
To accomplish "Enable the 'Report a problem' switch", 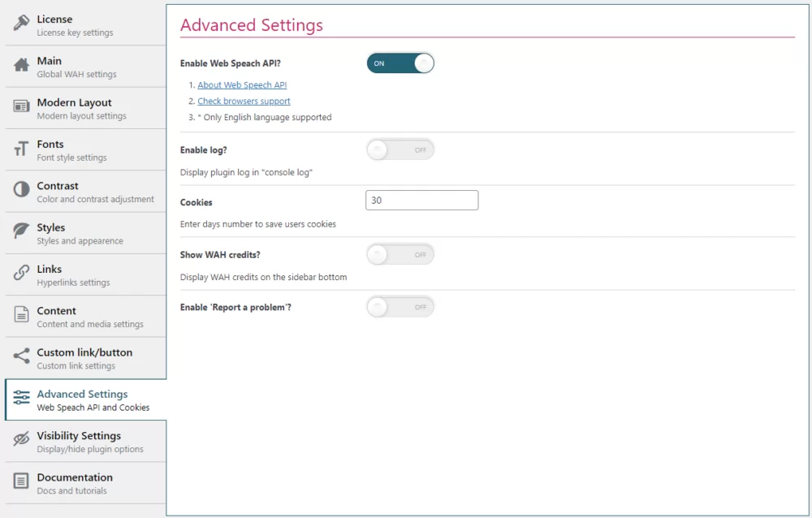I will click(x=400, y=307).
